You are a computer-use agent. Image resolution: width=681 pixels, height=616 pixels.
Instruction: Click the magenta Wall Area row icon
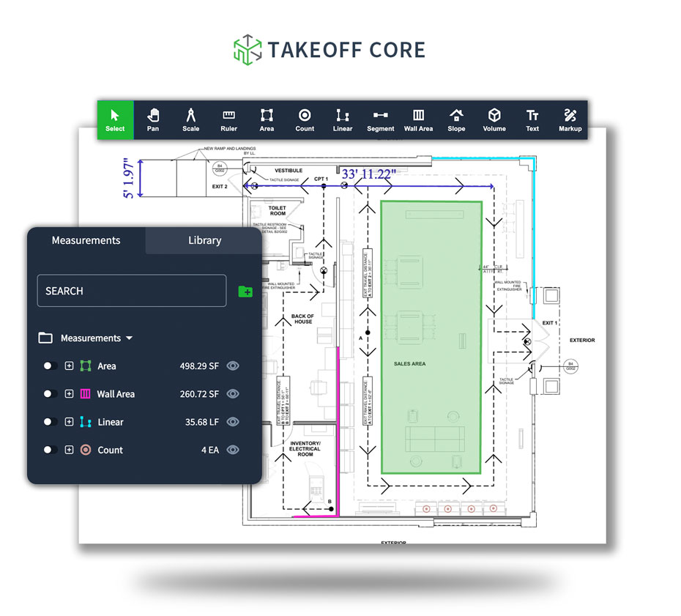tap(86, 394)
